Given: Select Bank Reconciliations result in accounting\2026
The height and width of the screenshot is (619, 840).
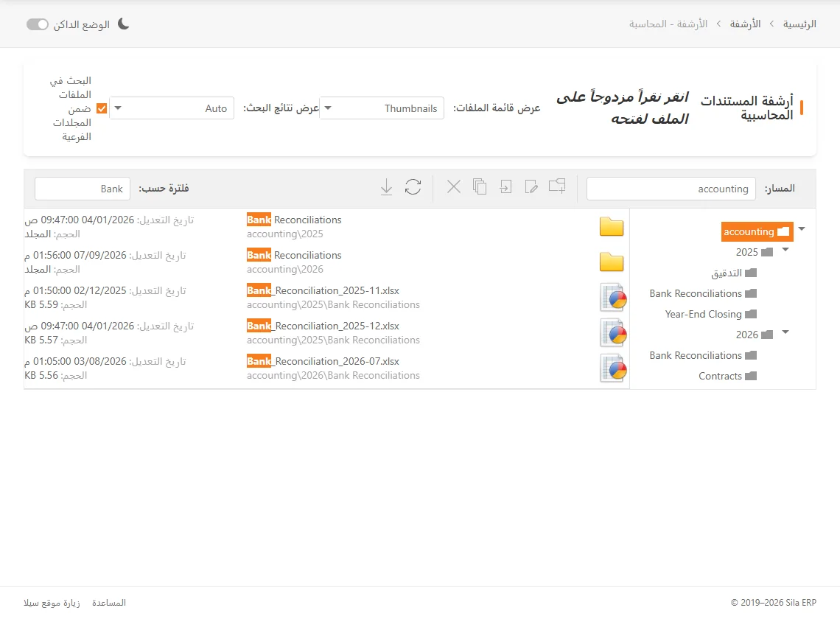Looking at the screenshot, I should coord(294,255).
